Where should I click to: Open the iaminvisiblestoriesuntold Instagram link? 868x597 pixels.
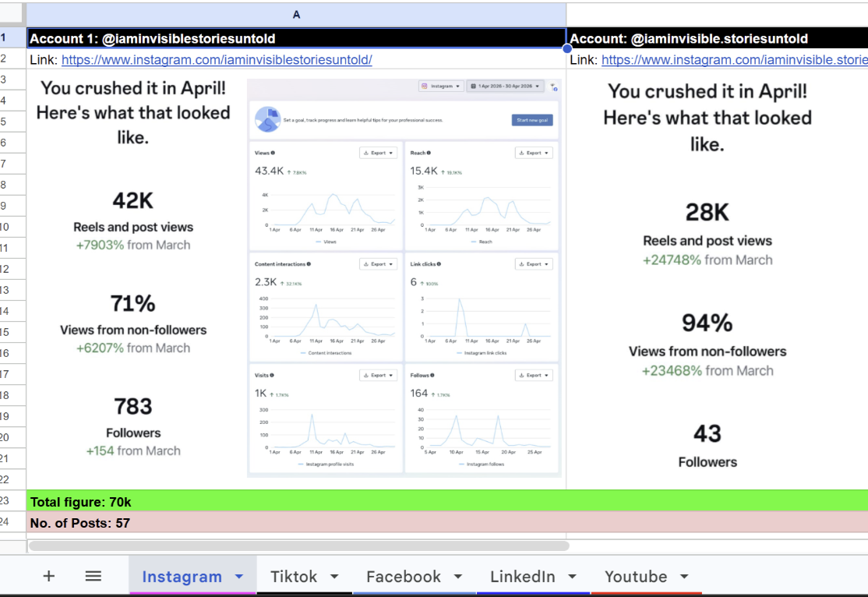pyautogui.click(x=217, y=60)
